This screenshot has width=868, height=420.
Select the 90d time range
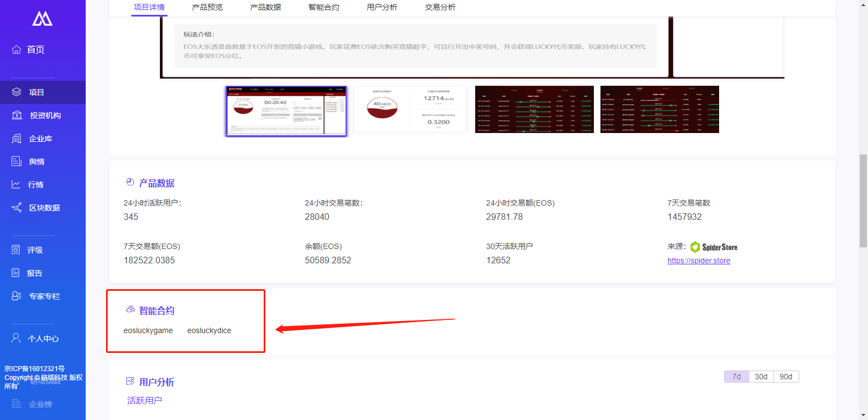coord(786,377)
